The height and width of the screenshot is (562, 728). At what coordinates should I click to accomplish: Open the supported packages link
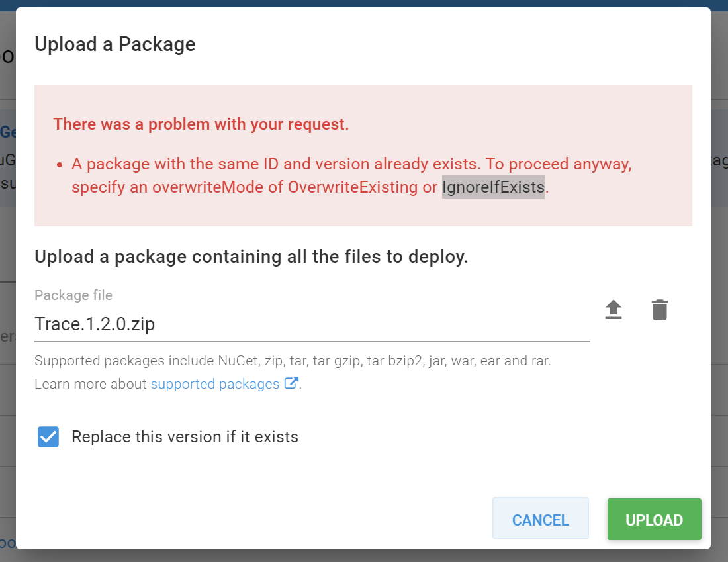[x=215, y=383]
